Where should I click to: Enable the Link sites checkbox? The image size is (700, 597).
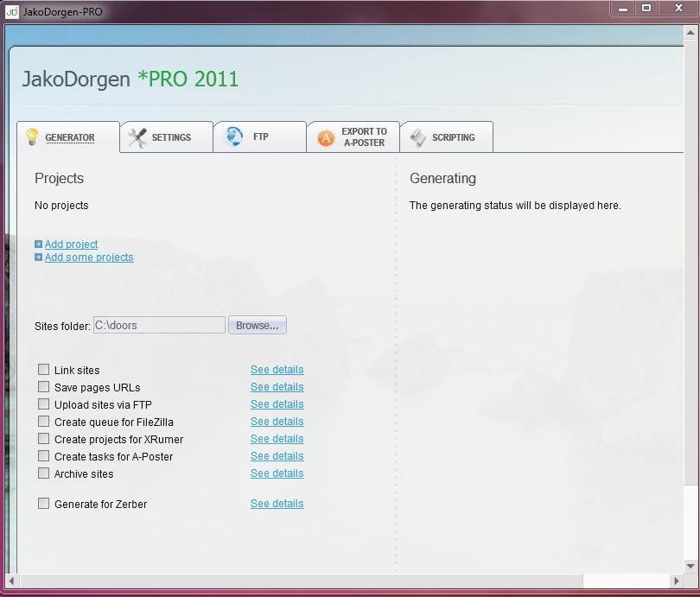point(43,370)
